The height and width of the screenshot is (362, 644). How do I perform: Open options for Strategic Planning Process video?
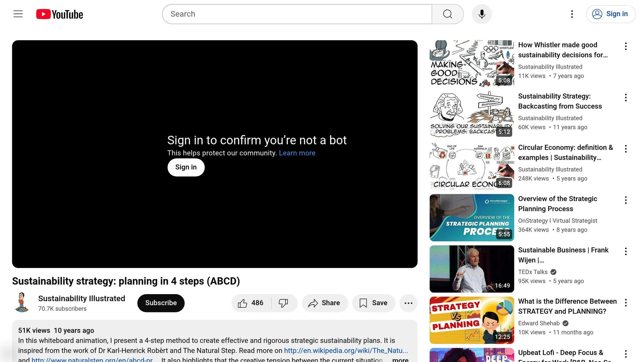pyautogui.click(x=626, y=200)
